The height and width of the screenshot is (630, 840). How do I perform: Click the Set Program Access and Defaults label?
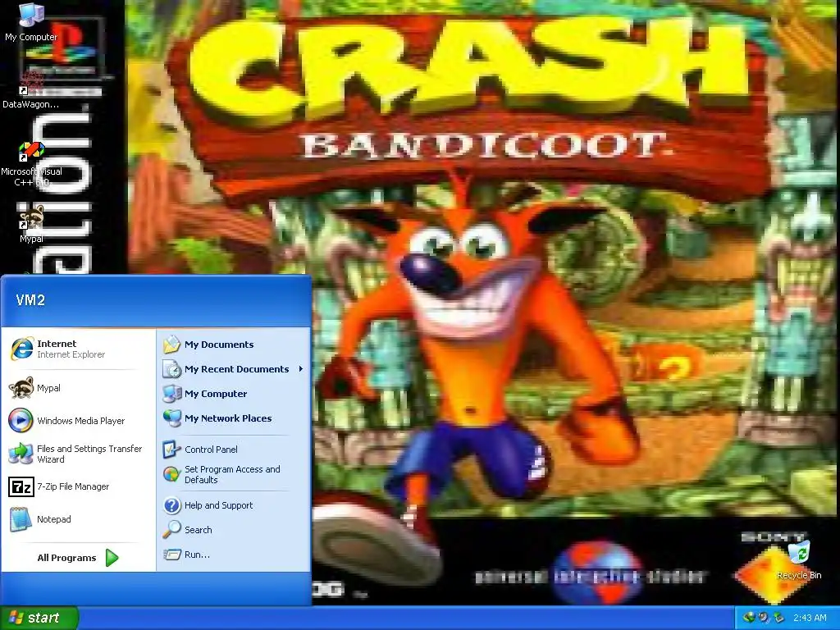[232, 474]
